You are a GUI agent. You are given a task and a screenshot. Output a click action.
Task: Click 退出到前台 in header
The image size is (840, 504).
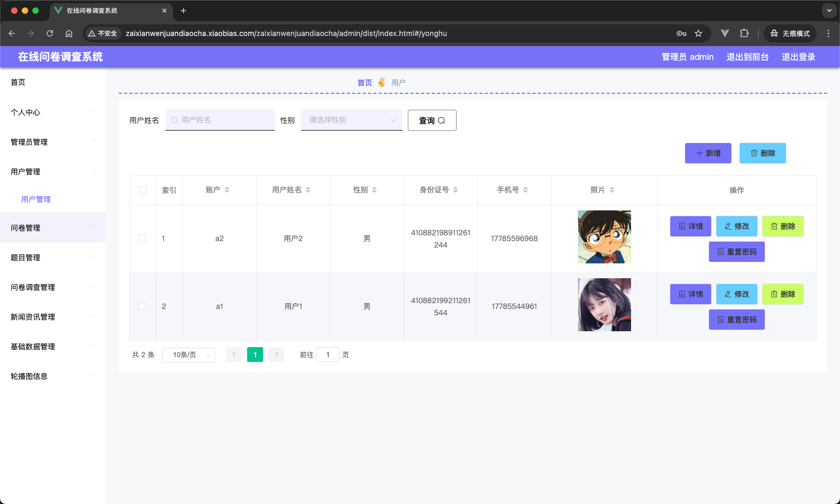(x=748, y=57)
